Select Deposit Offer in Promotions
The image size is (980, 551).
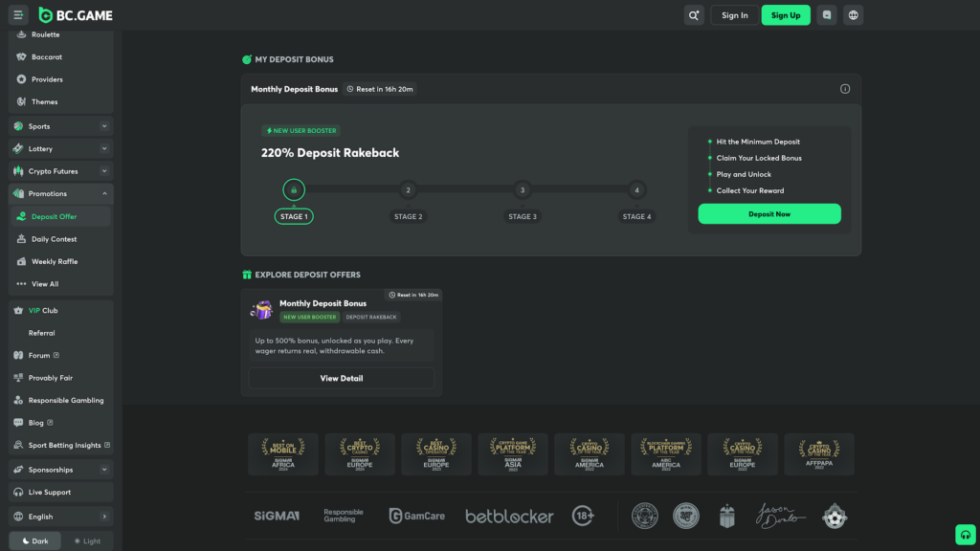click(60, 217)
